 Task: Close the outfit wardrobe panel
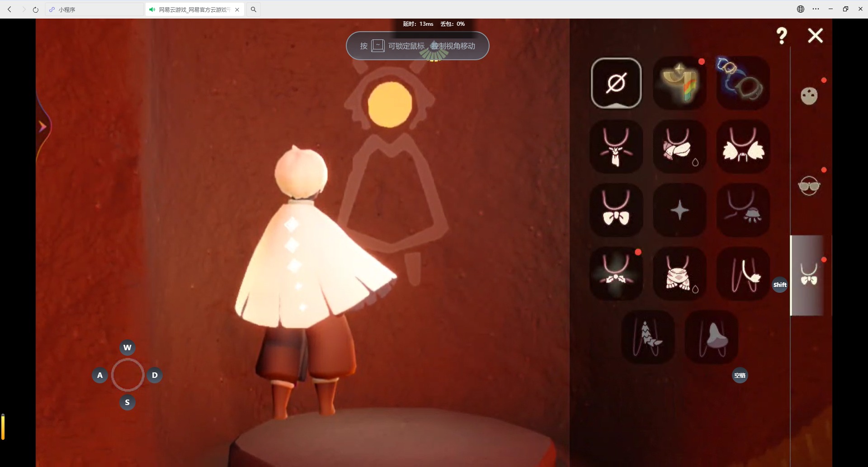coord(815,35)
